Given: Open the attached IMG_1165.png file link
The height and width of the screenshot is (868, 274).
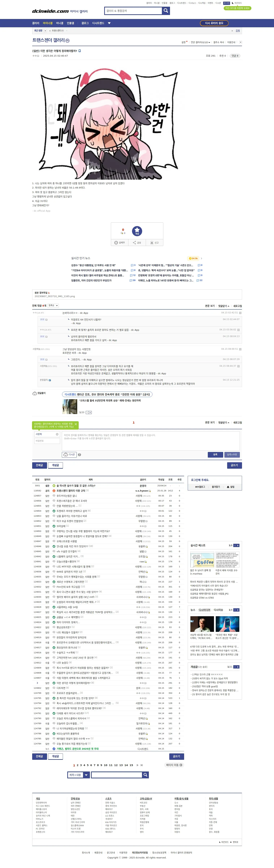Looking at the screenshot, I should click(55, 296).
